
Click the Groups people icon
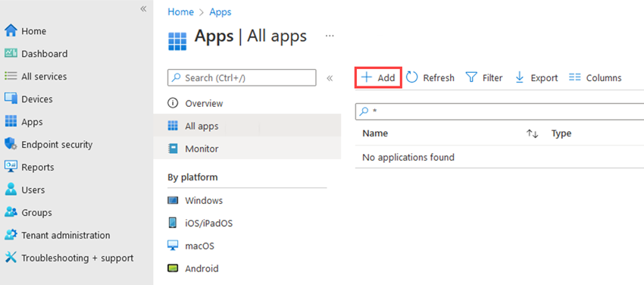pos(11,212)
